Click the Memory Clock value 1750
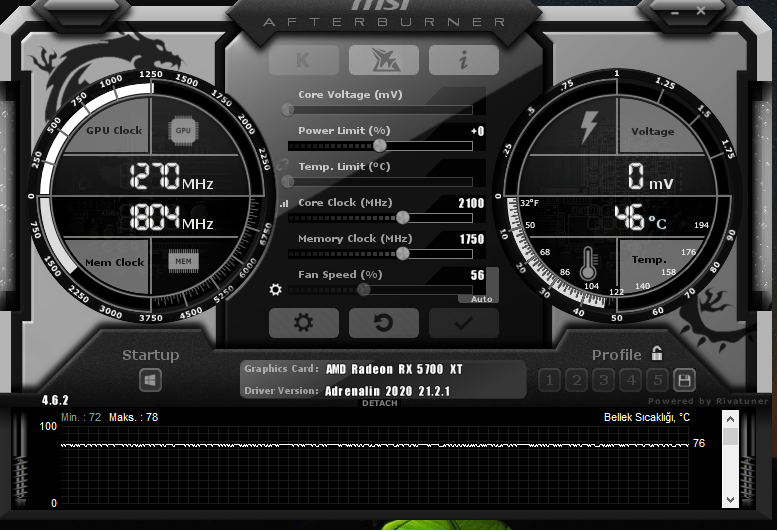 pyautogui.click(x=471, y=239)
